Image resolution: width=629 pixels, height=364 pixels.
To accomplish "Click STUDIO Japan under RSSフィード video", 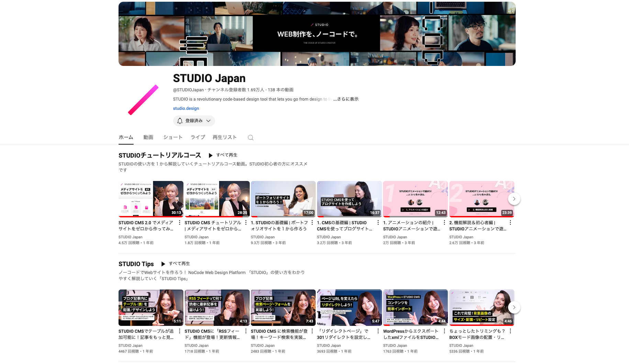I will click(196, 346).
